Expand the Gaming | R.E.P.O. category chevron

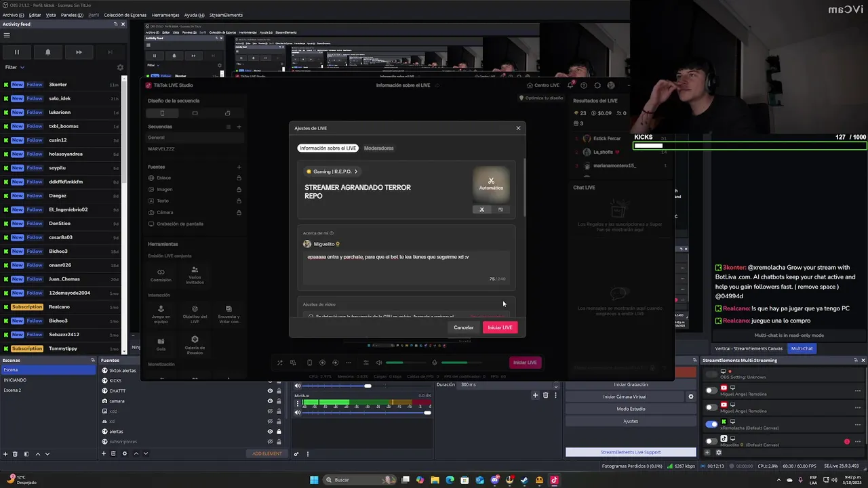(x=355, y=171)
